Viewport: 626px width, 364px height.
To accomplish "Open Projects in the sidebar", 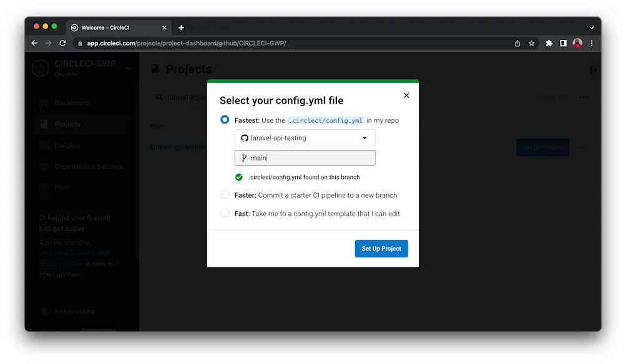I will coord(82,124).
